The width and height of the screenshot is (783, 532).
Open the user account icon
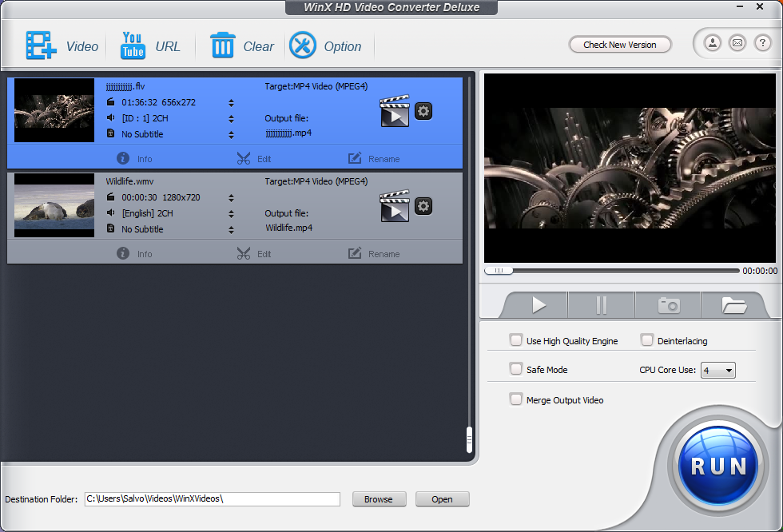(x=713, y=43)
